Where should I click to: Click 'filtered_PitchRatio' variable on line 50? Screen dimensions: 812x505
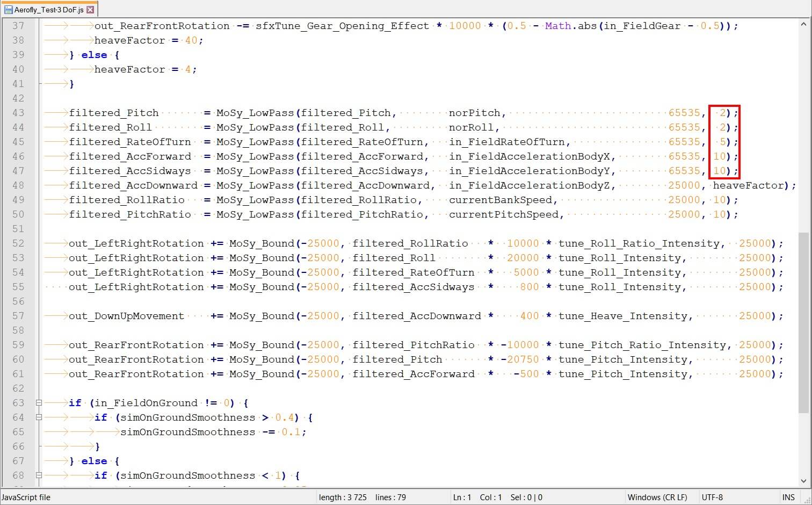tap(130, 214)
